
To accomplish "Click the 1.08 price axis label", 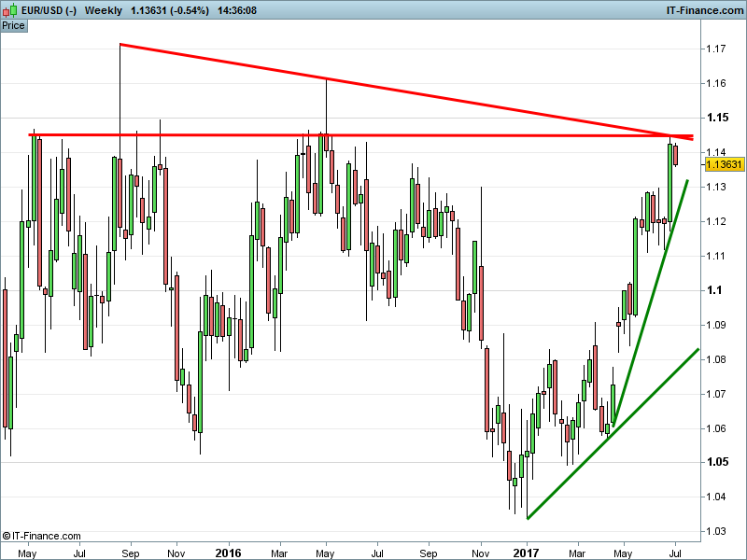I will click(716, 359).
